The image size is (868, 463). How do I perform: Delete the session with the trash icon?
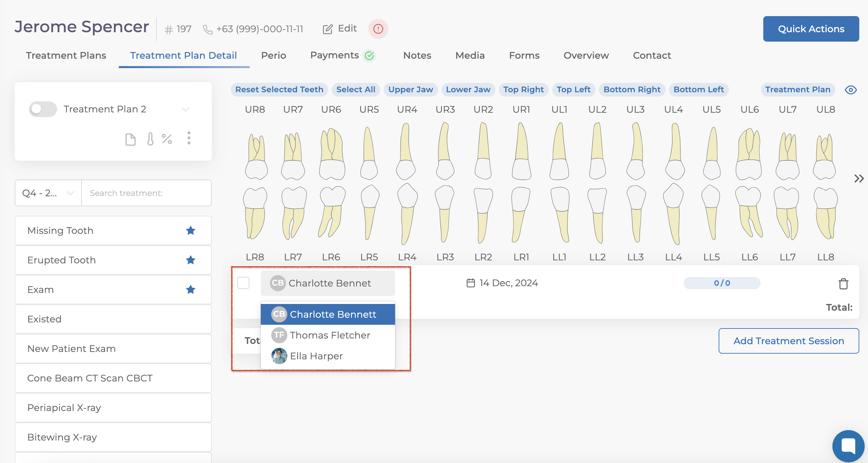(843, 284)
